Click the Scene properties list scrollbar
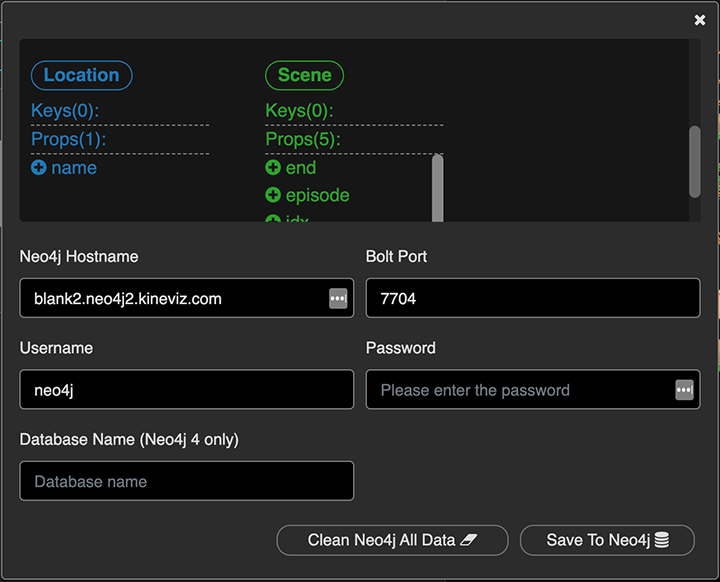The image size is (720, 582). tap(437, 188)
